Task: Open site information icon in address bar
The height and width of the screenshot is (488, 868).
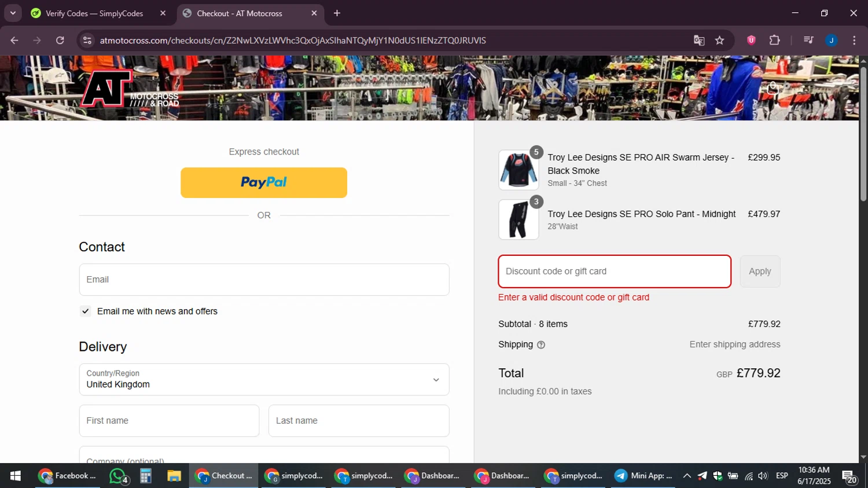Action: (87, 41)
